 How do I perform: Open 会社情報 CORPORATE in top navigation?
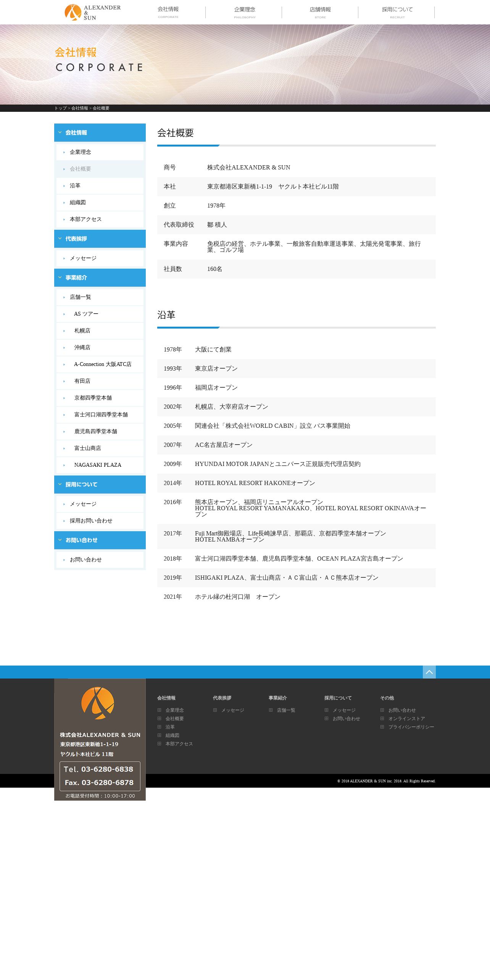pyautogui.click(x=168, y=12)
